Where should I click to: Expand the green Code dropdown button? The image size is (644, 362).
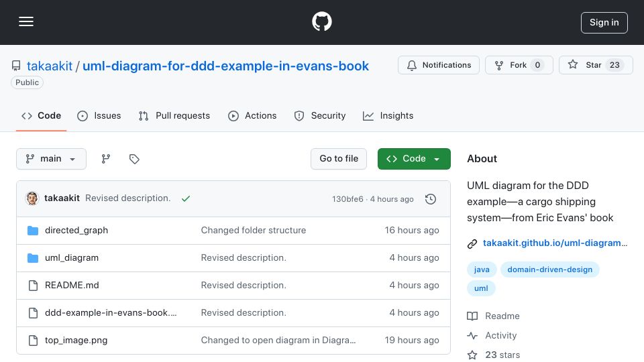click(414, 159)
